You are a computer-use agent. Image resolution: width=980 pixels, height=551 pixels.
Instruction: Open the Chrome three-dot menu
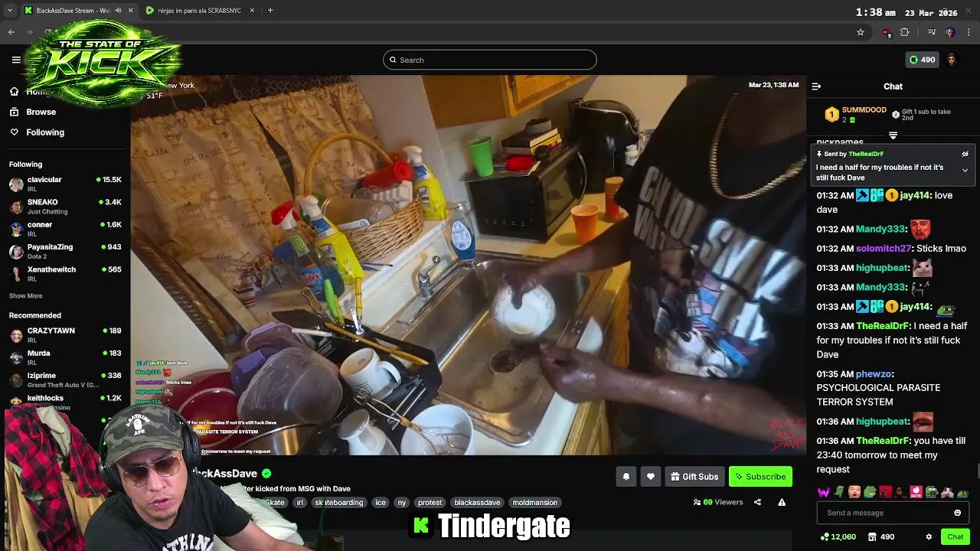(969, 32)
